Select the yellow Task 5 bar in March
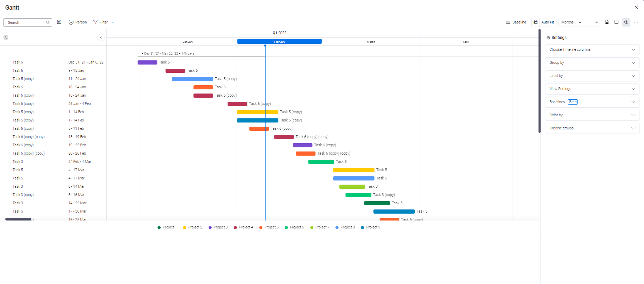The height and width of the screenshot is (284, 644). 354,170
